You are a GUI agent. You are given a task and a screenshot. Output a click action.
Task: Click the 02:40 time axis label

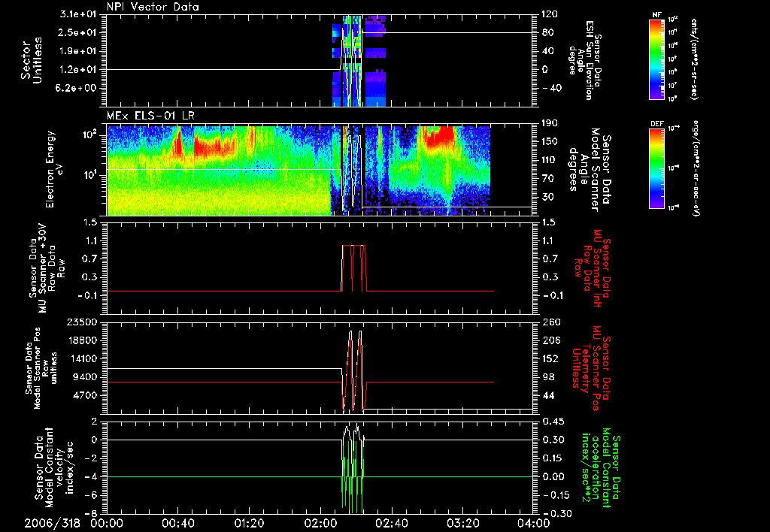[391, 524]
